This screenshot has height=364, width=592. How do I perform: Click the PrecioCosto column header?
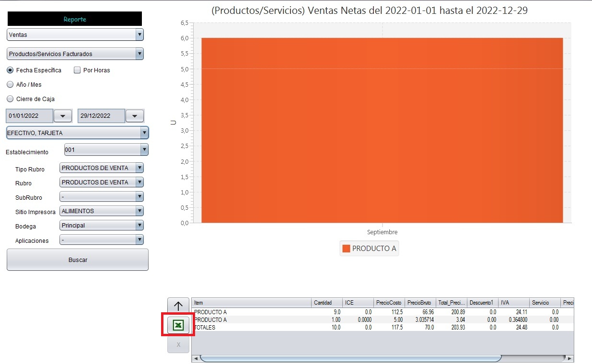coord(389,303)
